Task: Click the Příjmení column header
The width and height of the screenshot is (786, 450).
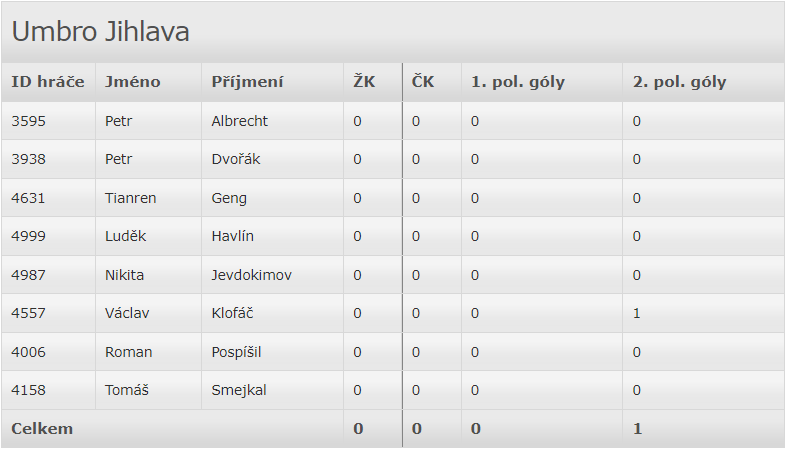Action: (247, 82)
